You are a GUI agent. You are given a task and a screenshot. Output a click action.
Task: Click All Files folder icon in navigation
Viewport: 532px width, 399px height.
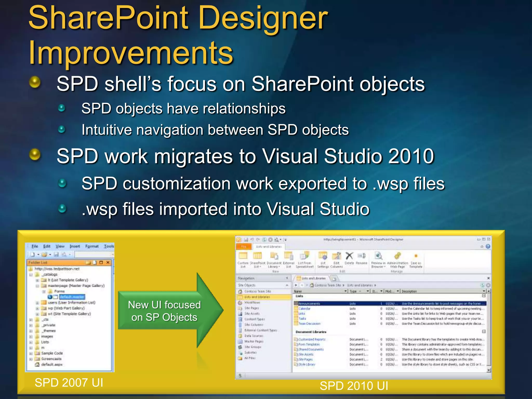(240, 358)
